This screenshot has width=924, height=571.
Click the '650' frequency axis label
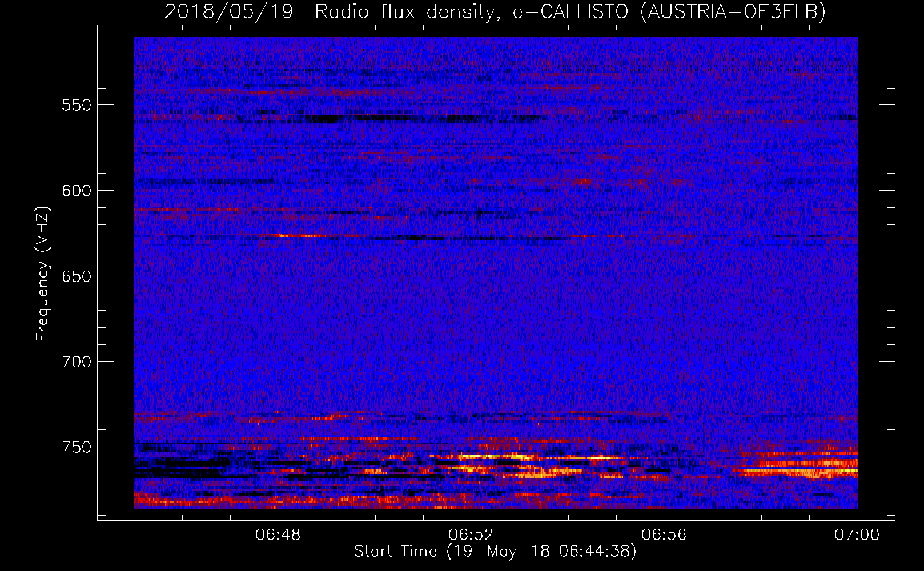click(x=77, y=276)
